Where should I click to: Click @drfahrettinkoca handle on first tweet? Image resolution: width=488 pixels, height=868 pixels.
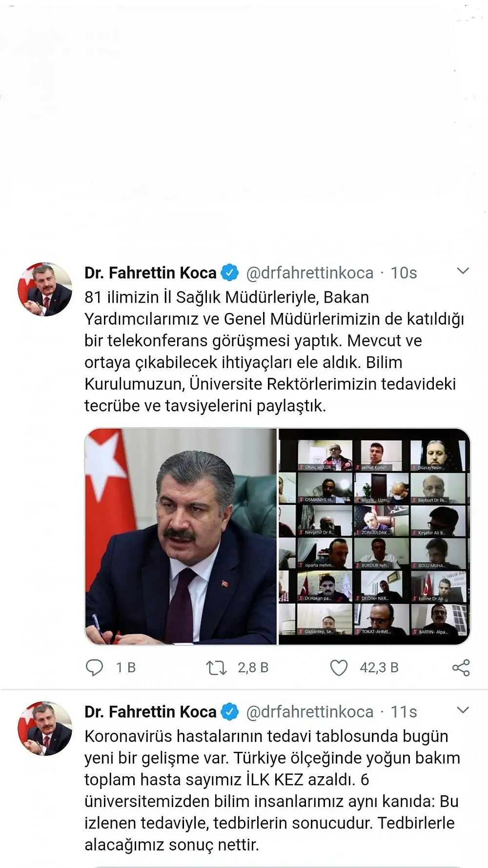(x=310, y=272)
